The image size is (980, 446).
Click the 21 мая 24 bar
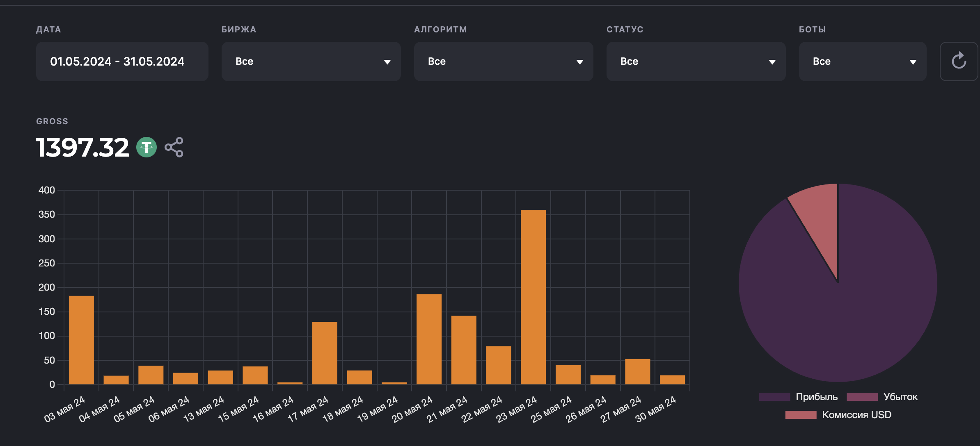click(464, 350)
